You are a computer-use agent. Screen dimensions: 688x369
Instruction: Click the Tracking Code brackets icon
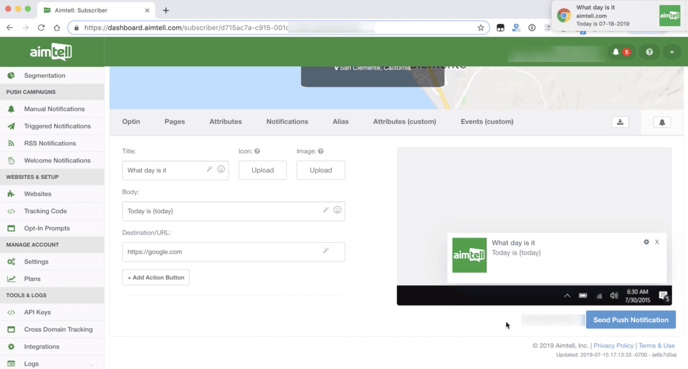pos(11,211)
